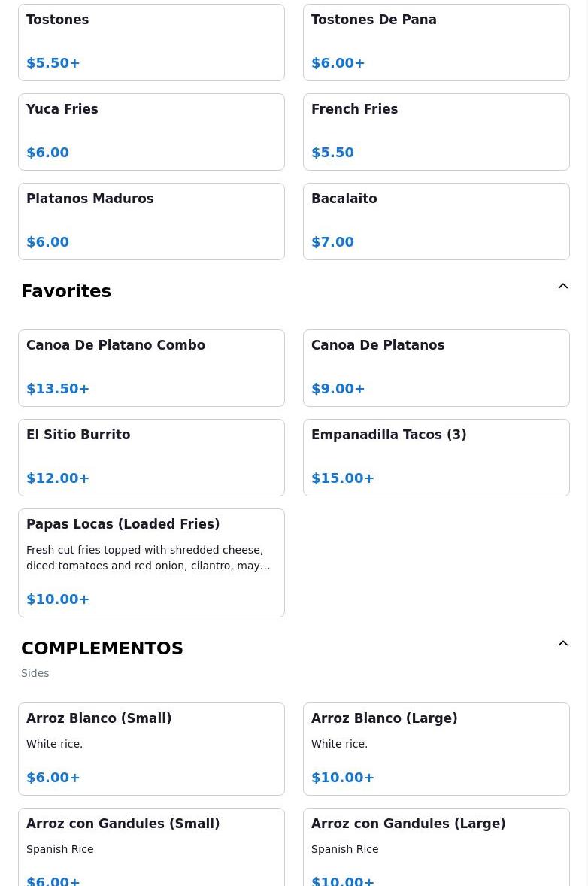Click the COMPLEMENTOS section heading

(102, 648)
